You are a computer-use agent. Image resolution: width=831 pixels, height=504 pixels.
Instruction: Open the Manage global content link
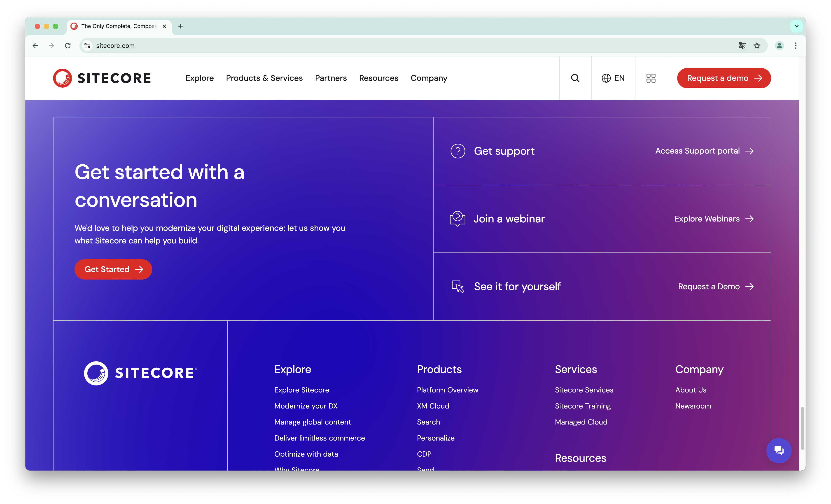[x=312, y=422]
